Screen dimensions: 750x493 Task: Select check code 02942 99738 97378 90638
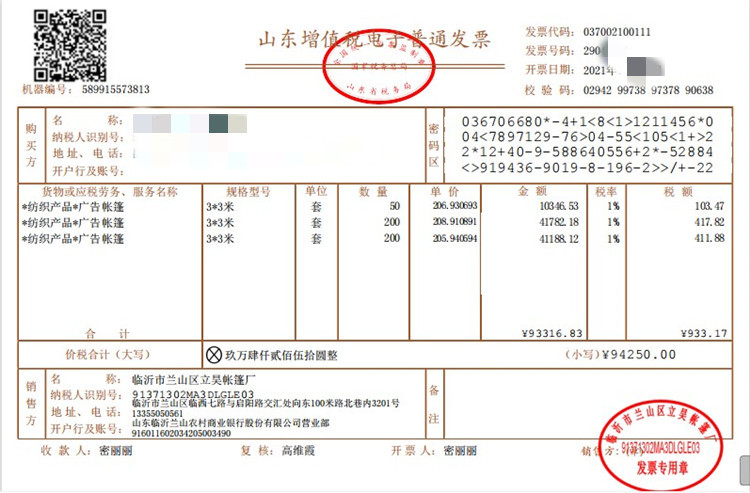(648, 90)
